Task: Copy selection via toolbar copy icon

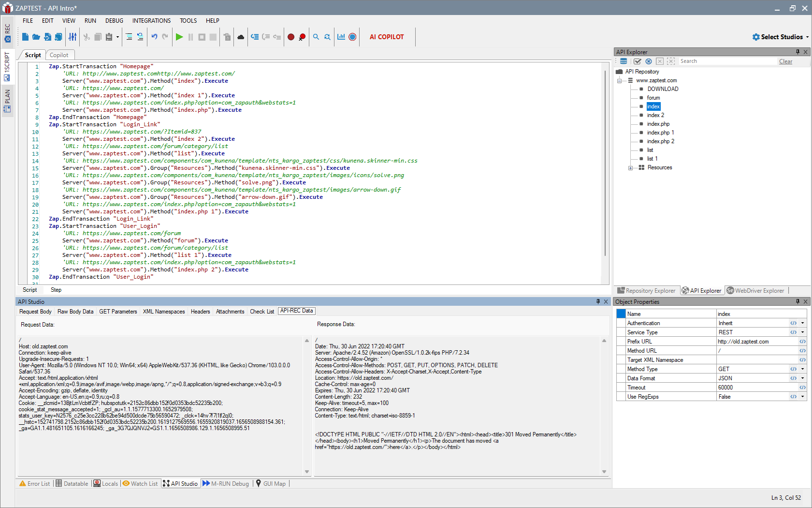Action: 98,37
